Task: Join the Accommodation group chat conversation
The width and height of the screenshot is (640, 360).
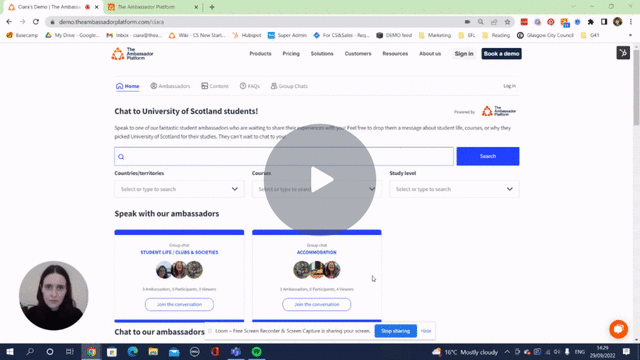Action: coord(316,304)
